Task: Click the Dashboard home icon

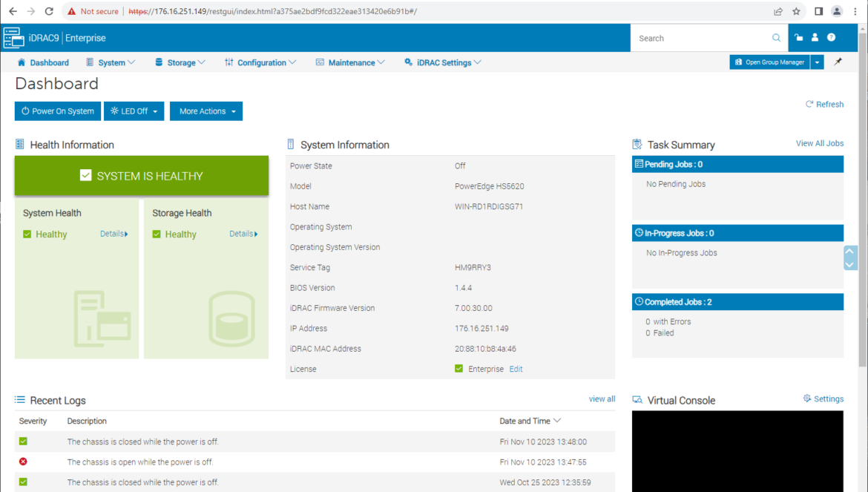Action: pos(22,62)
